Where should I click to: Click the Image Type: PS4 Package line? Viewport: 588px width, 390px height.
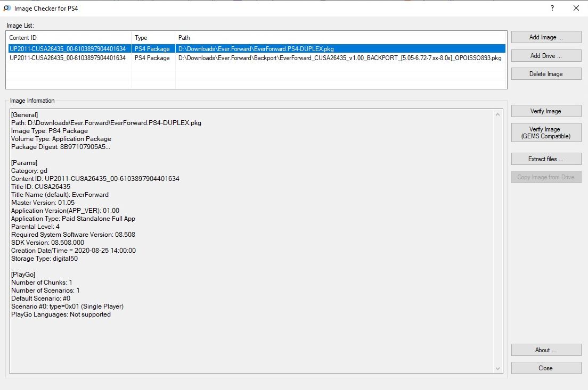click(50, 131)
